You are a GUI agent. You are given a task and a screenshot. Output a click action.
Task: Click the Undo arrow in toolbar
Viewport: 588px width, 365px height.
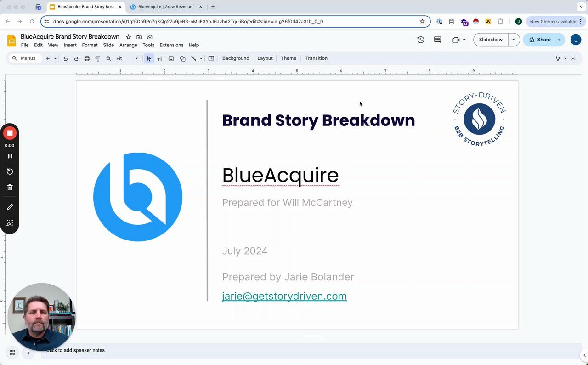click(x=65, y=58)
